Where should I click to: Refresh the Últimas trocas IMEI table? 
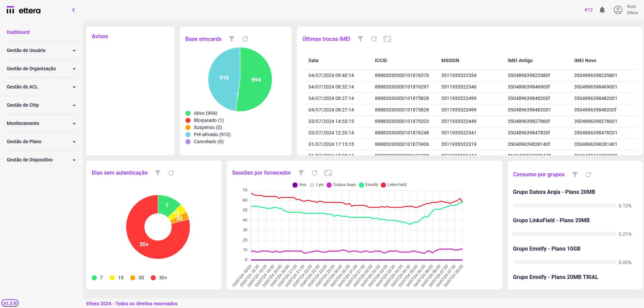point(374,39)
